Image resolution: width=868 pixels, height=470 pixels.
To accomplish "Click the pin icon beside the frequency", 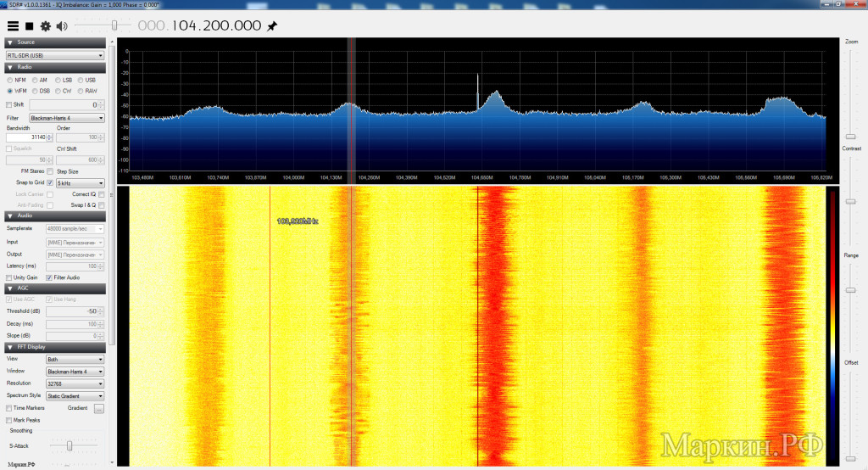I will [272, 26].
